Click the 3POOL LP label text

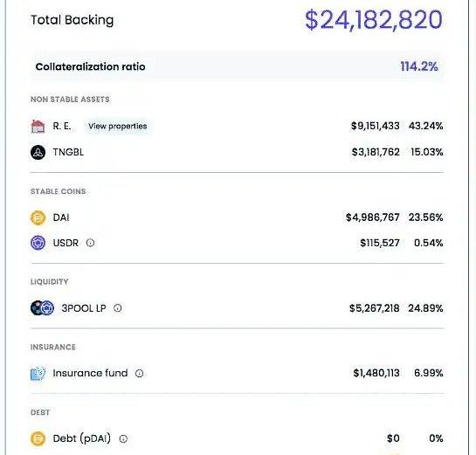pyautogui.click(x=84, y=308)
